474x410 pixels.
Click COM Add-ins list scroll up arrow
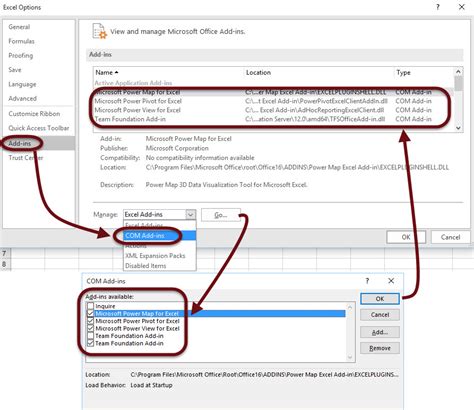350,307
